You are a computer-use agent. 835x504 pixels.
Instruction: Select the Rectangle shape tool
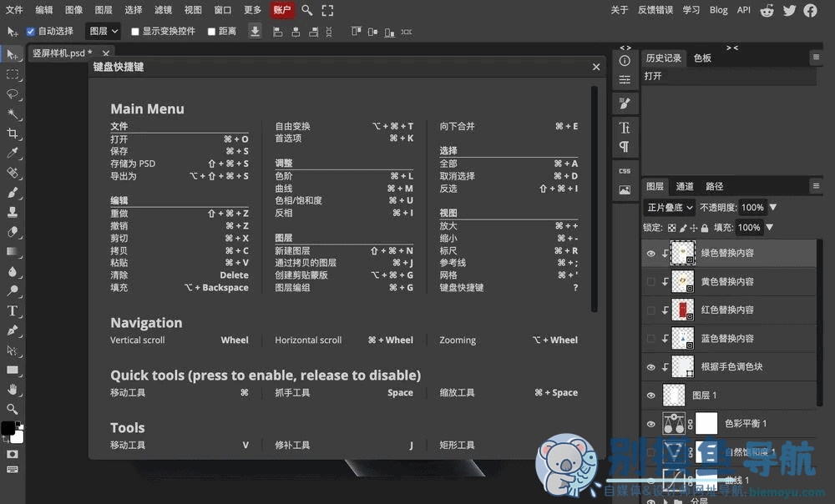pyautogui.click(x=13, y=370)
